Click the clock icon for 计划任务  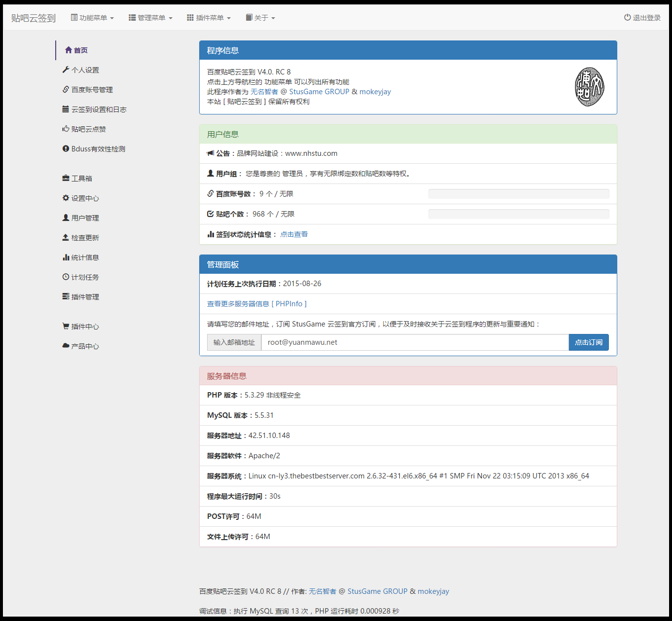click(x=66, y=277)
